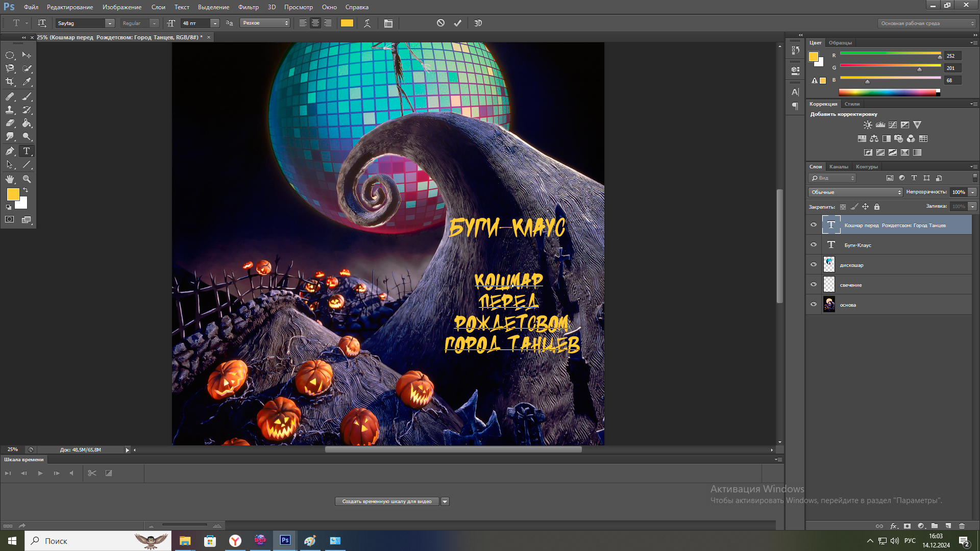Open the Фильтр menu
The height and width of the screenshot is (551, 980).
248,7
